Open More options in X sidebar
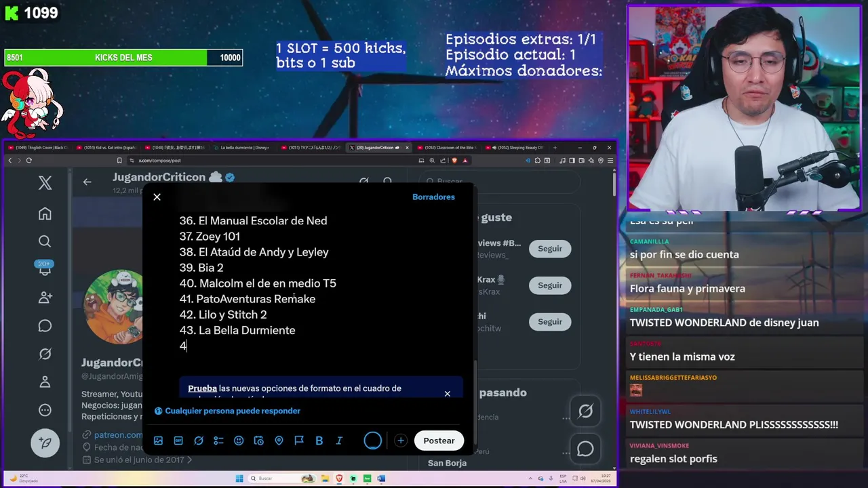868x488 pixels. [x=45, y=410]
